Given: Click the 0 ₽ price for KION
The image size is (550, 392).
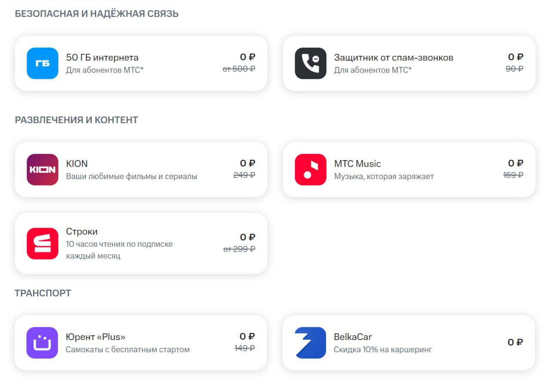Looking at the screenshot, I should (247, 163).
